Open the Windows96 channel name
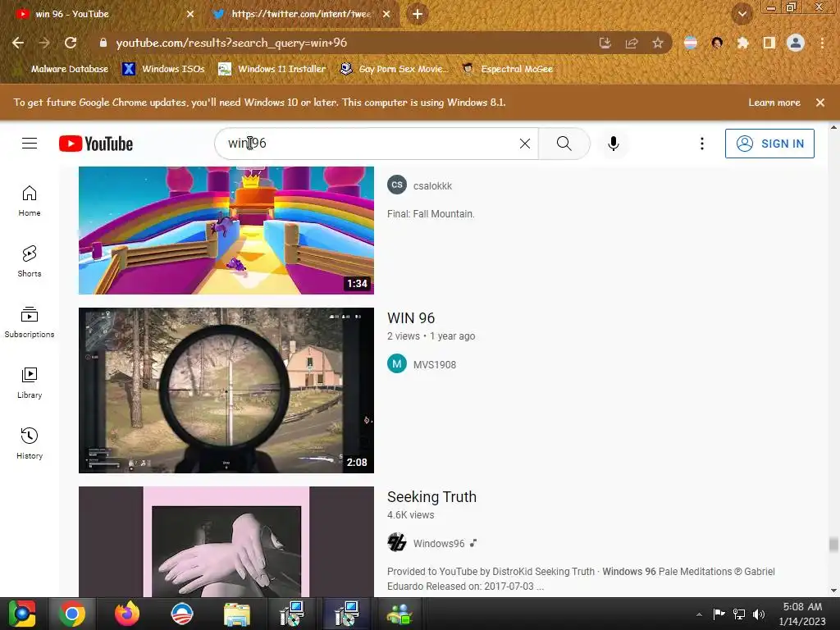 point(439,544)
